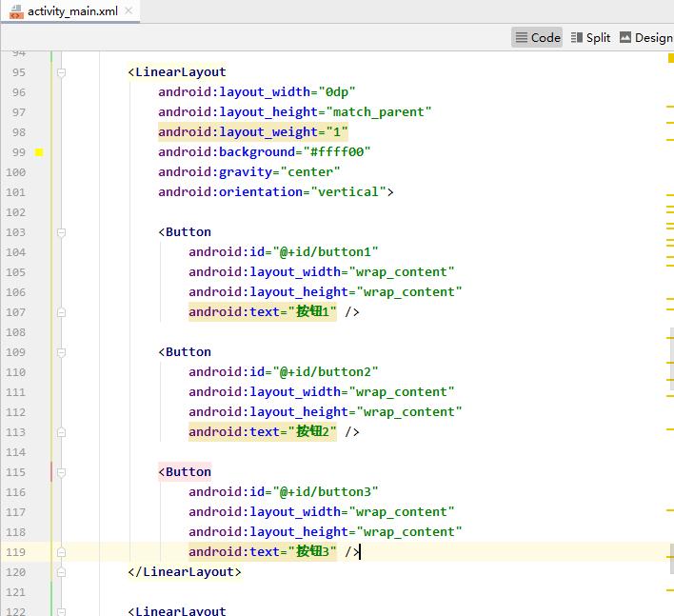Click the closing </LinearLayout> tag
Image resolution: width=674 pixels, height=616 pixels.
(x=185, y=572)
